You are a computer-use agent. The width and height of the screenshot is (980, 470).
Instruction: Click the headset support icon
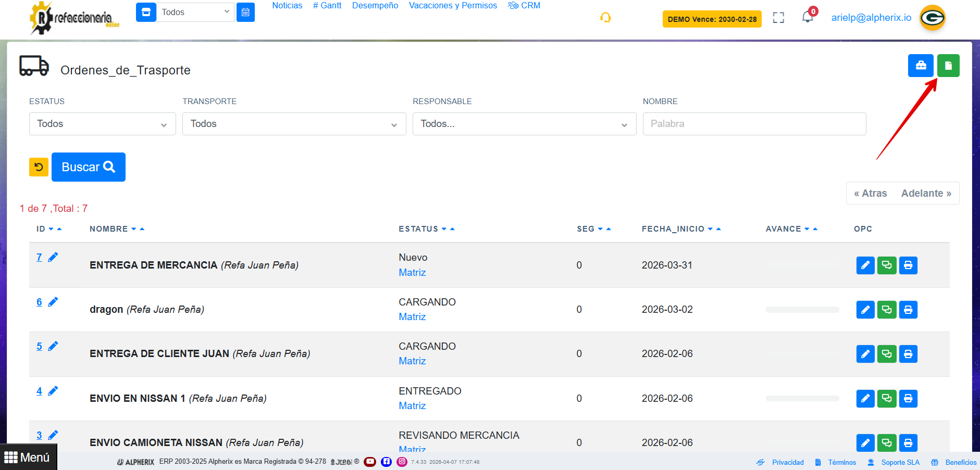[605, 18]
